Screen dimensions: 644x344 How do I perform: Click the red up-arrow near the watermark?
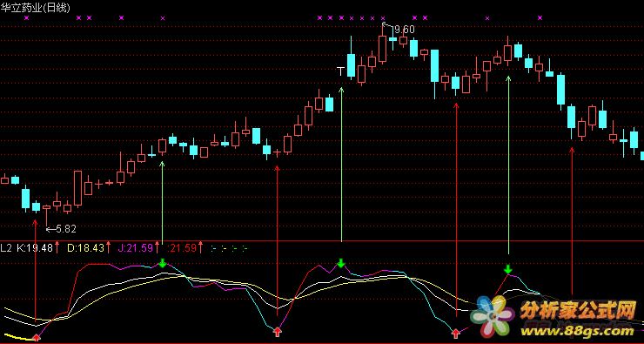coord(456,333)
